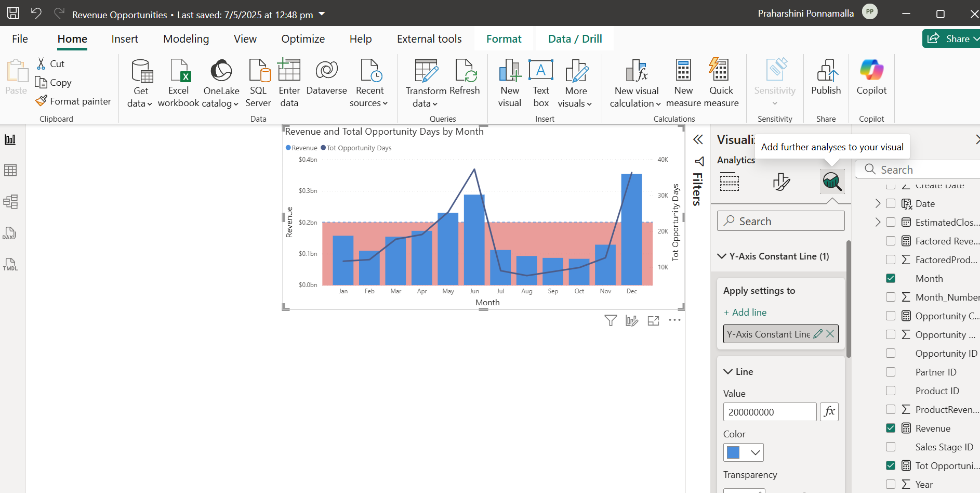This screenshot has height=493, width=980.
Task: Select the Format painter tool
Action: (x=73, y=101)
